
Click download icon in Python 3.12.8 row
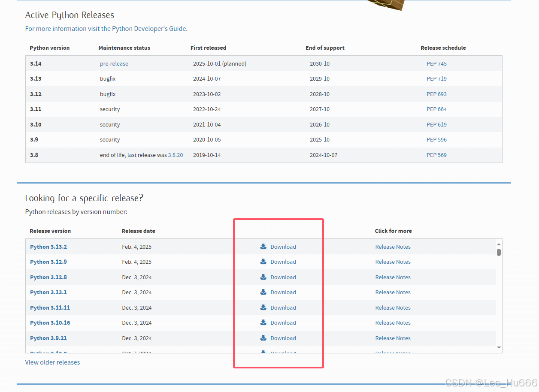[263, 277]
